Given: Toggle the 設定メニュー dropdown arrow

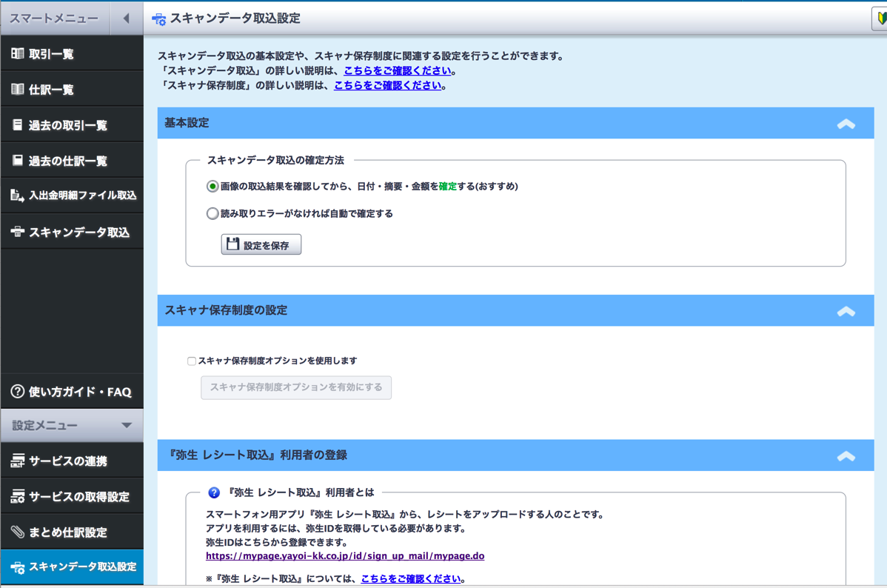Looking at the screenshot, I should pyautogui.click(x=127, y=425).
